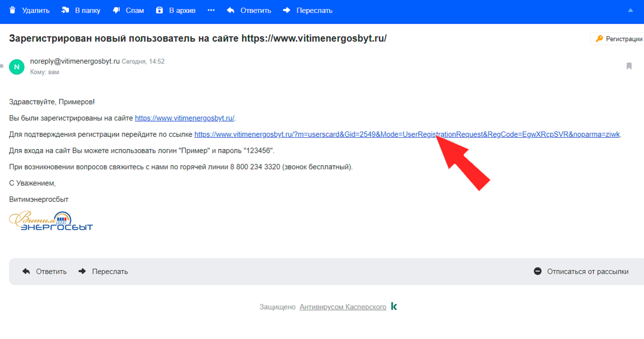Image resolution: width=644 pixels, height=339 pixels.
Task: Open the Антивирусом Касперского link
Action: [343, 307]
